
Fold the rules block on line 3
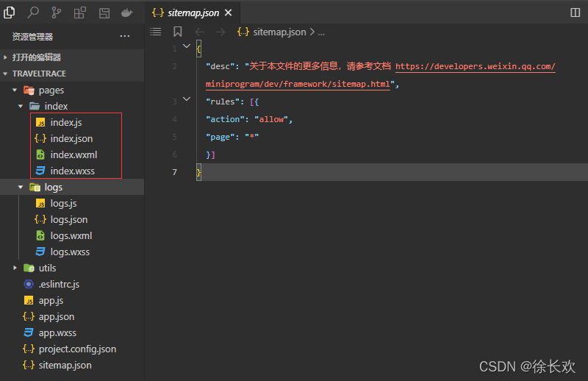pos(187,99)
